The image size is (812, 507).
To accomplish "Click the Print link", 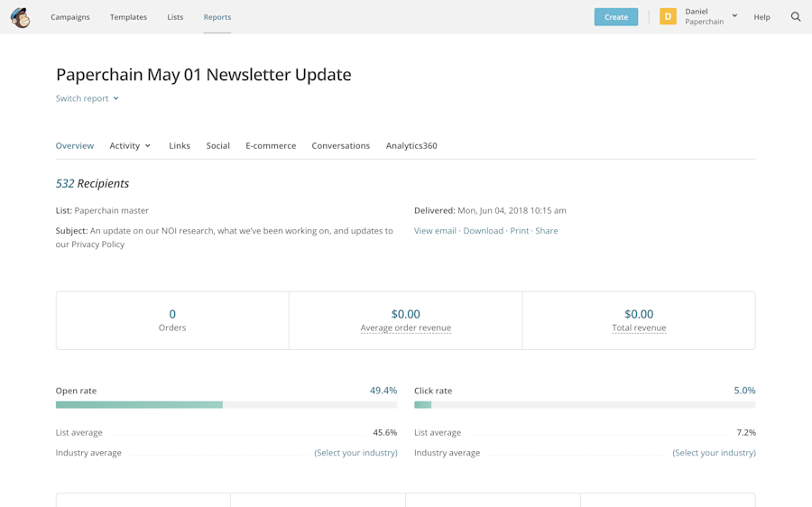I will [x=520, y=231].
